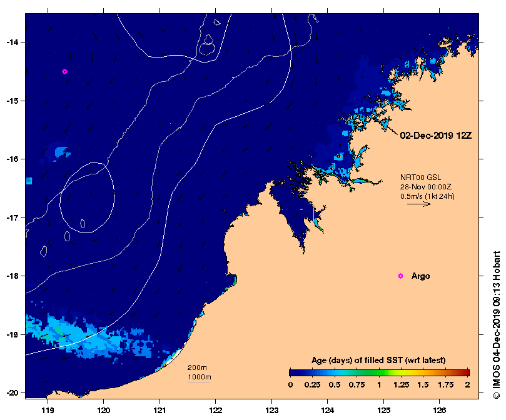Click colorbar tick label '2'

point(467,385)
